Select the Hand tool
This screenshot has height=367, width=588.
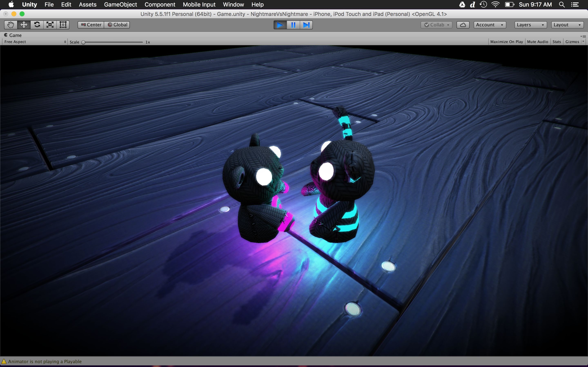[11, 25]
